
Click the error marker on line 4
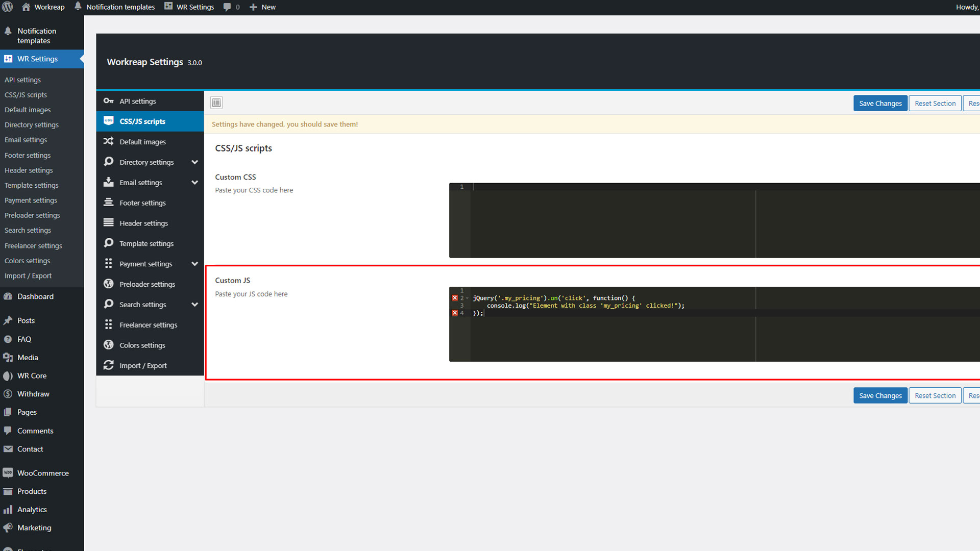455,313
